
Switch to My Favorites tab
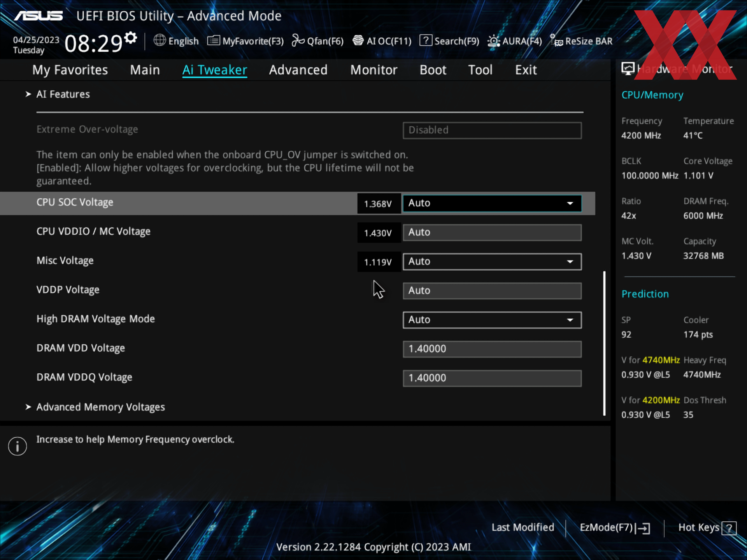coord(70,70)
